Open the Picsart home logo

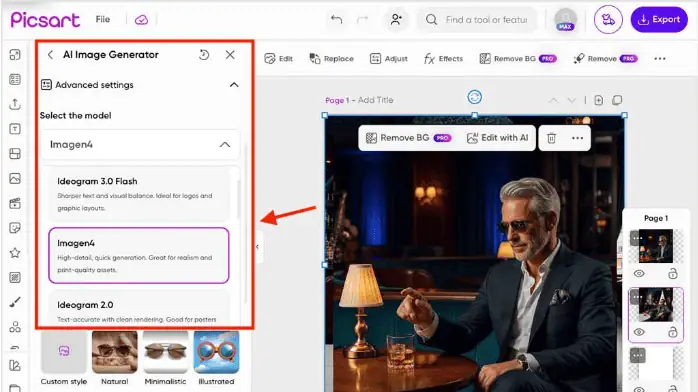(45, 20)
